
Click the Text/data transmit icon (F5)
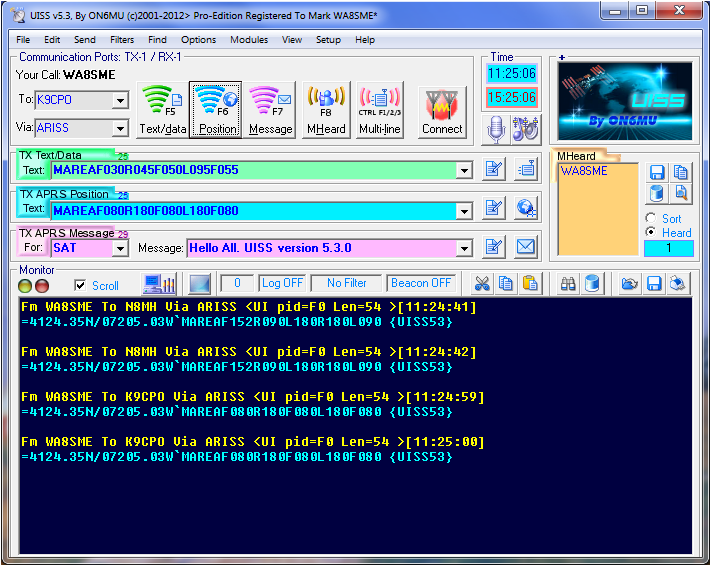pyautogui.click(x=162, y=109)
